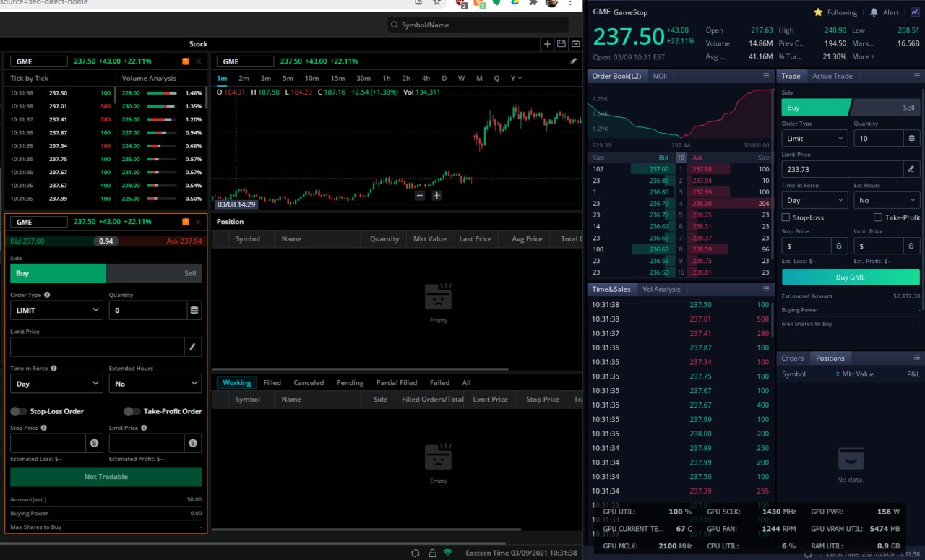Open Order Book panel menu icon
Screen dimensions: 925x560
click(766, 76)
